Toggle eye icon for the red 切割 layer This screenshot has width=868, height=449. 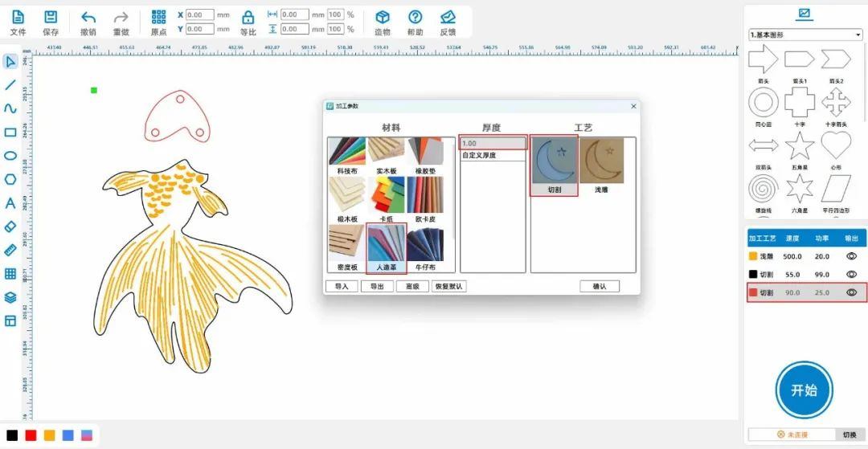(851, 292)
